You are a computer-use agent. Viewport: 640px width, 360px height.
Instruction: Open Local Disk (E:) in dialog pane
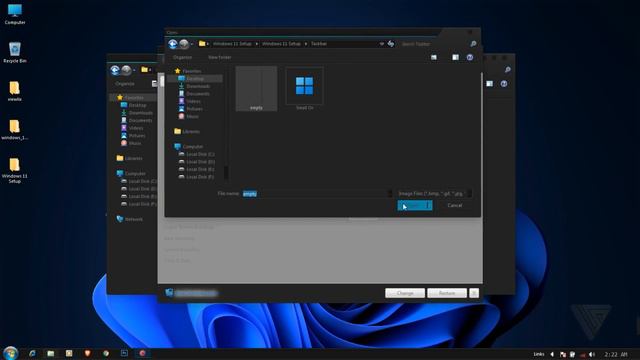[197, 169]
